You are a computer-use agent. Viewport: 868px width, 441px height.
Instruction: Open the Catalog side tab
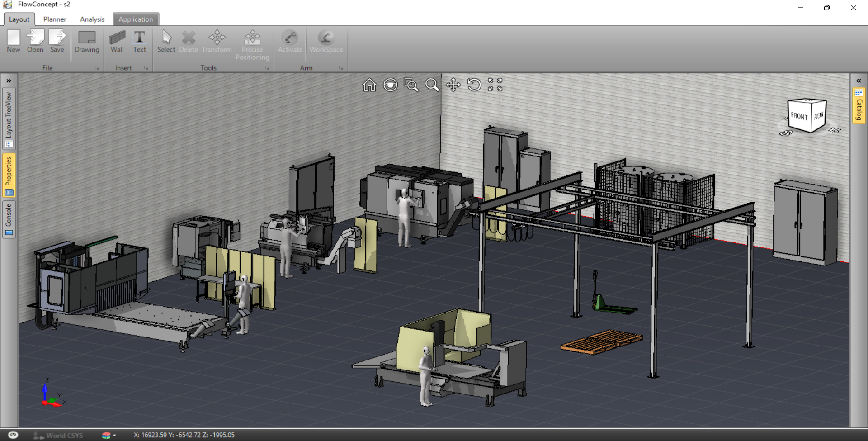[x=859, y=105]
